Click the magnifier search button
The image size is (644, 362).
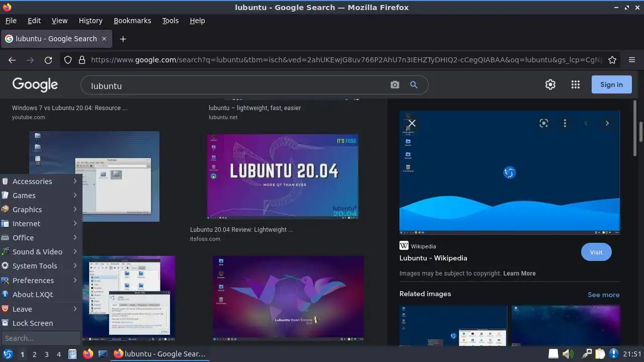[x=414, y=85]
